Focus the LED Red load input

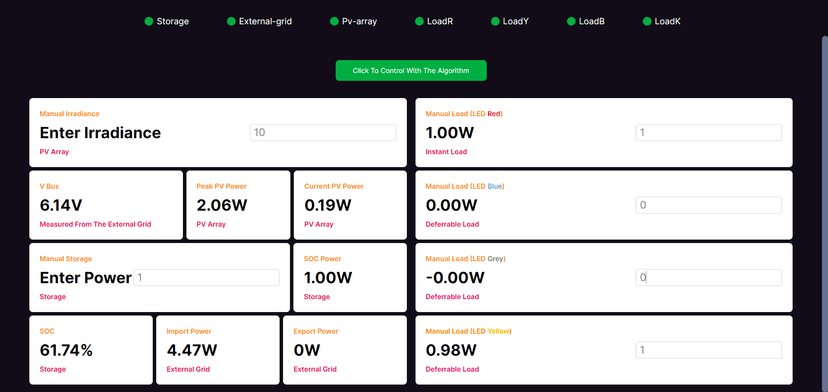click(709, 133)
